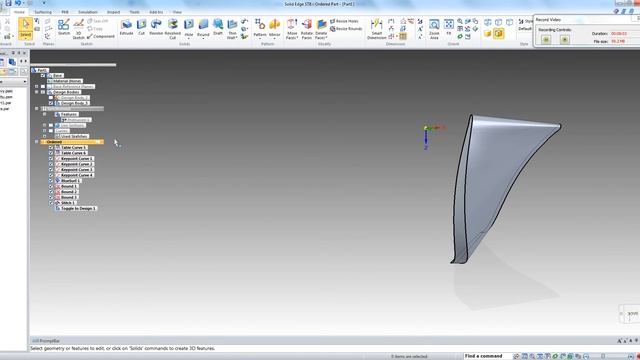Open the 3D Sketch tool

coord(78,29)
